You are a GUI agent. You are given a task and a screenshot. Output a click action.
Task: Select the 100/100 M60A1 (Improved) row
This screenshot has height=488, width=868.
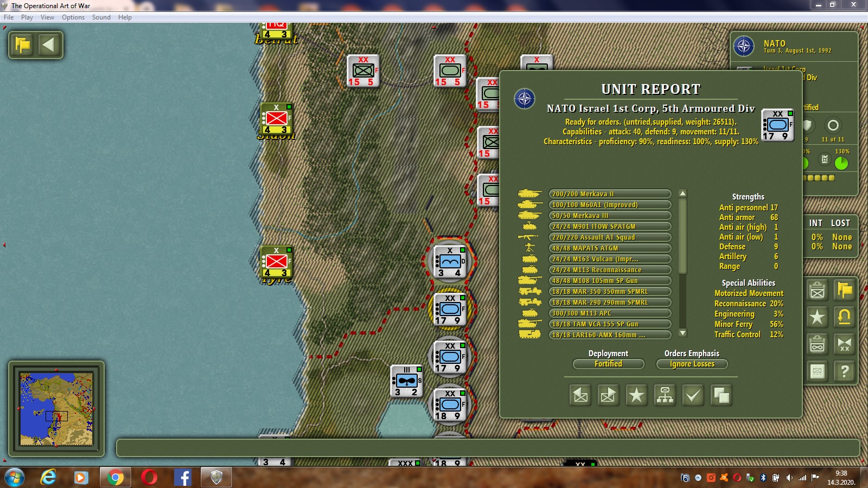point(610,204)
